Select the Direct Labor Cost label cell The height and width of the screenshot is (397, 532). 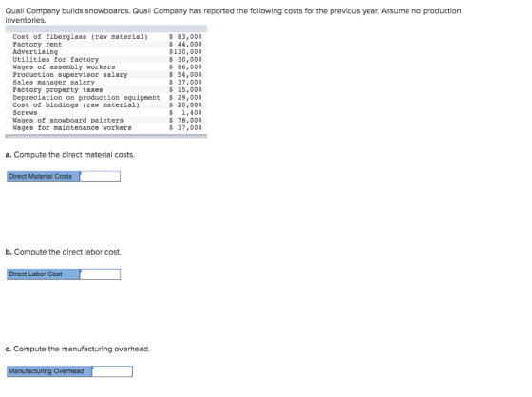(x=43, y=274)
